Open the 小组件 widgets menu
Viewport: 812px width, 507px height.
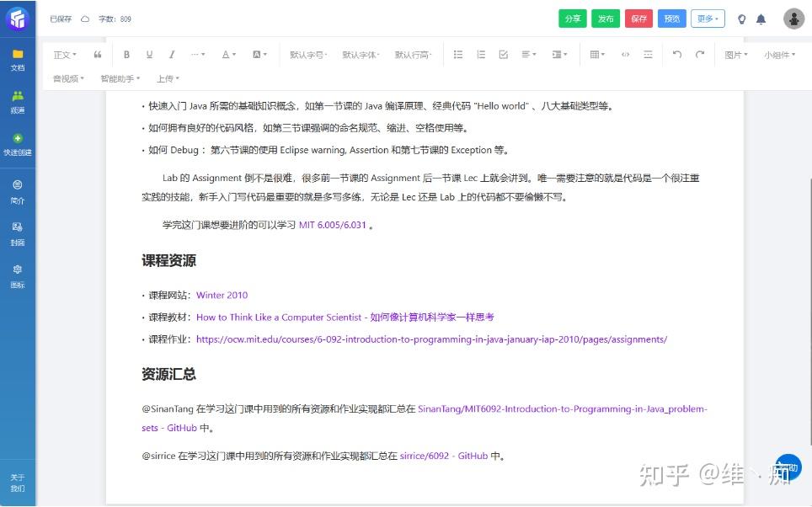click(779, 55)
